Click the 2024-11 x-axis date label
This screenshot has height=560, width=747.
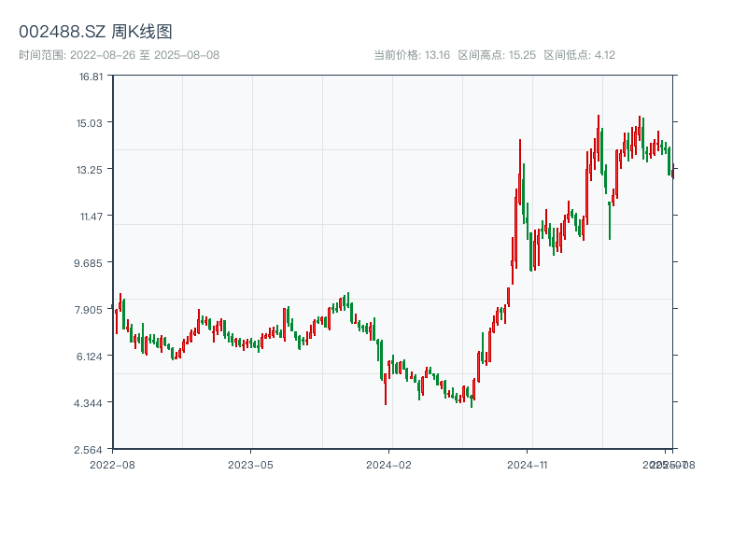pyautogui.click(x=528, y=464)
